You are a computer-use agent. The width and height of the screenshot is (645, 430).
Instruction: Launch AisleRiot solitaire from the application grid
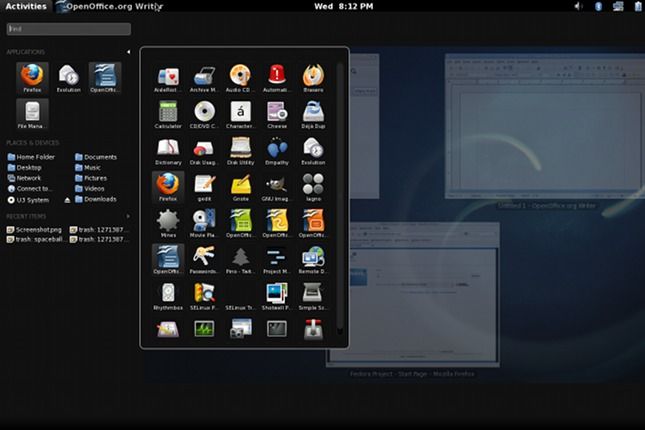tap(168, 79)
